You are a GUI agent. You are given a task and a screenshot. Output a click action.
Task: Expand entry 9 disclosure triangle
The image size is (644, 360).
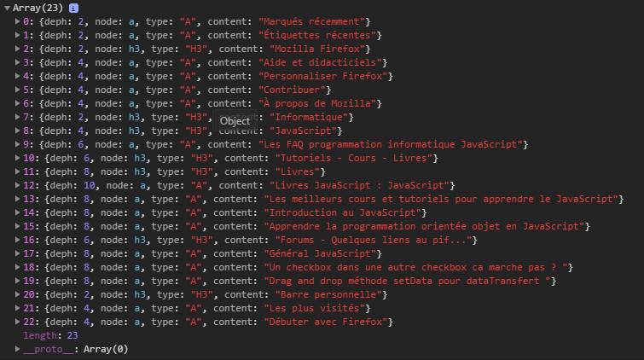coord(19,144)
